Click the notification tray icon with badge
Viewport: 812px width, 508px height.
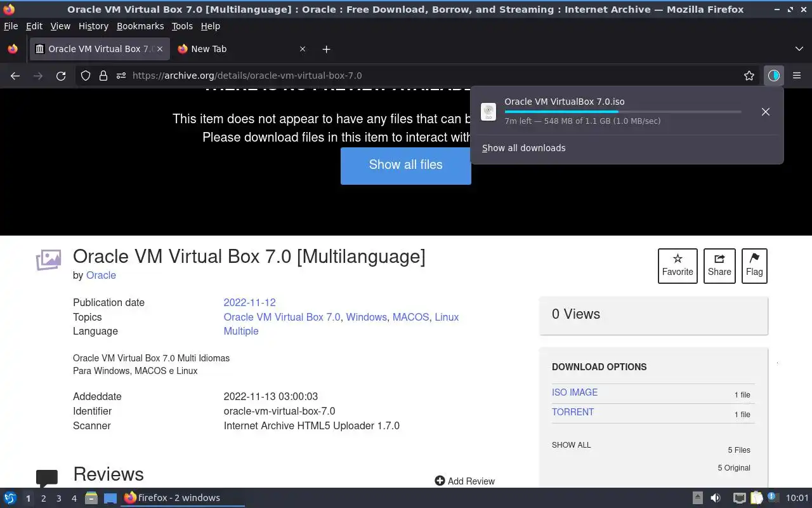click(773, 497)
